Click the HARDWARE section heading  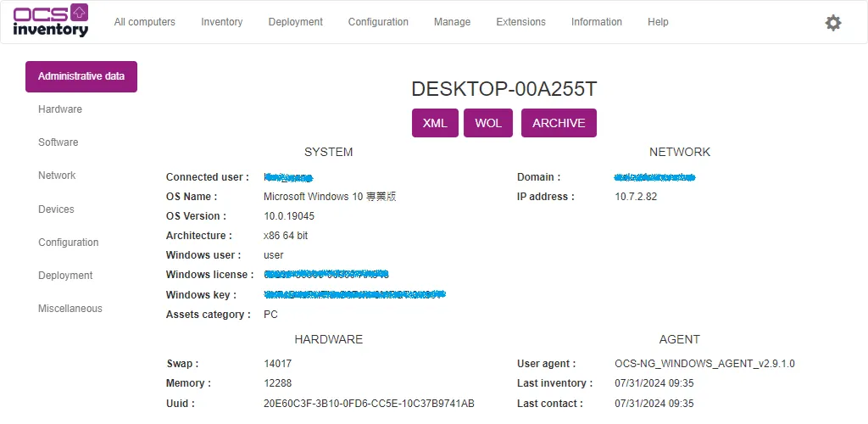click(329, 339)
